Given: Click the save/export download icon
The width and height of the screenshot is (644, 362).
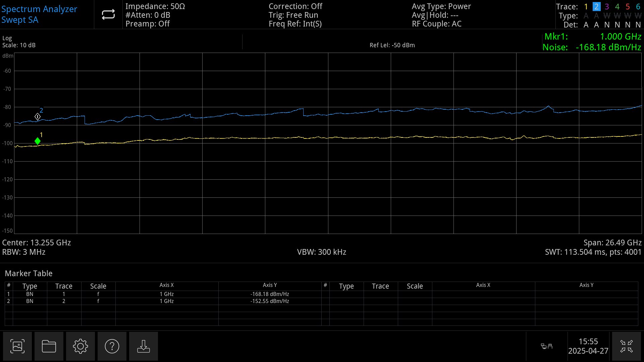Looking at the screenshot, I should point(143,346).
